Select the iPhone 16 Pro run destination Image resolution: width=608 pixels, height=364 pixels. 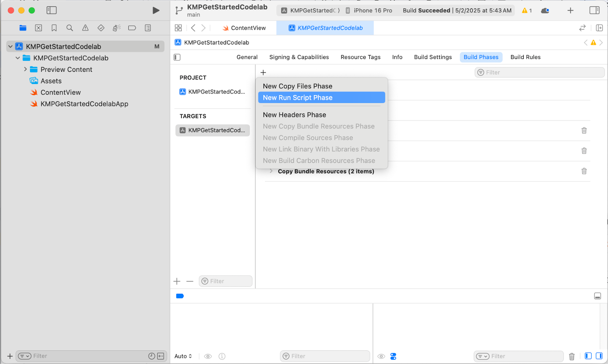pos(369,10)
